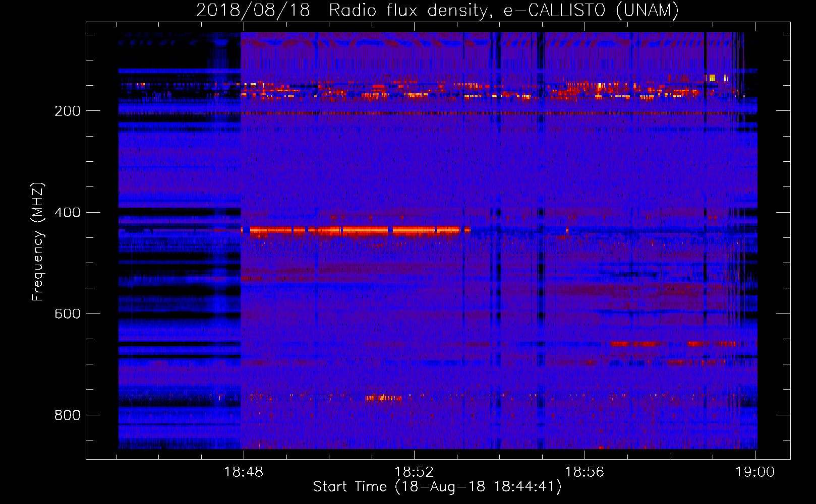
Task: Click the '200' frequency axis label
Action: pos(68,111)
